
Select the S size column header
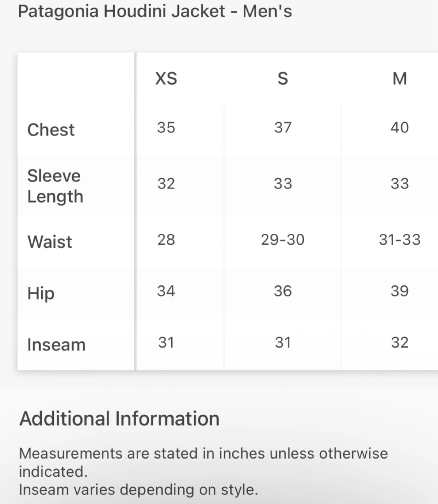coord(283,78)
